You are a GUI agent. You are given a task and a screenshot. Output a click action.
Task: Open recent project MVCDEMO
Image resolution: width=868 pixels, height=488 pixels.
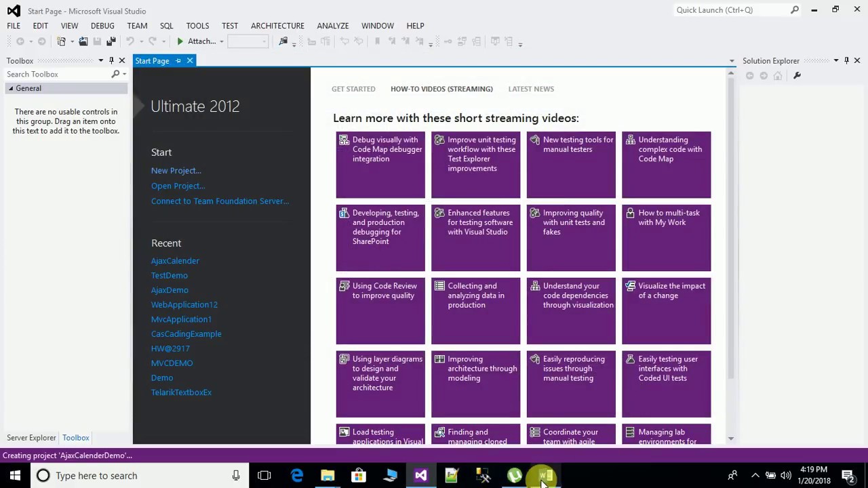pyautogui.click(x=172, y=363)
